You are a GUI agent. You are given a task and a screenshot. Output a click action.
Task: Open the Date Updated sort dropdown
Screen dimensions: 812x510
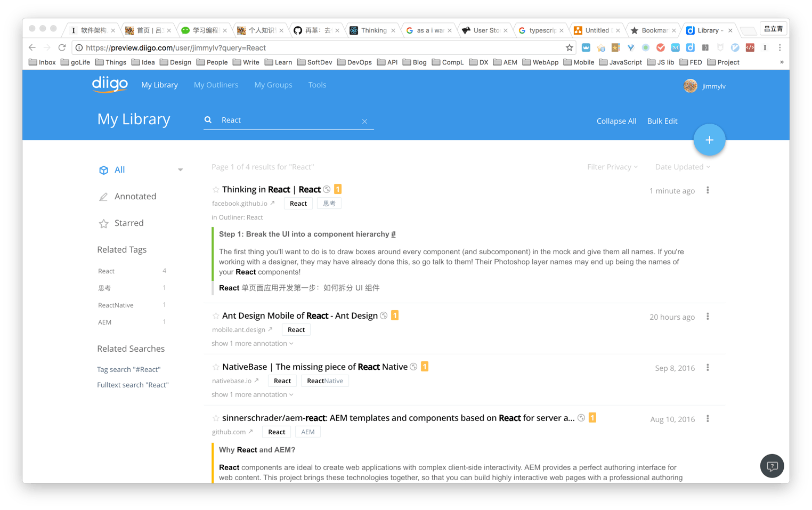(683, 167)
